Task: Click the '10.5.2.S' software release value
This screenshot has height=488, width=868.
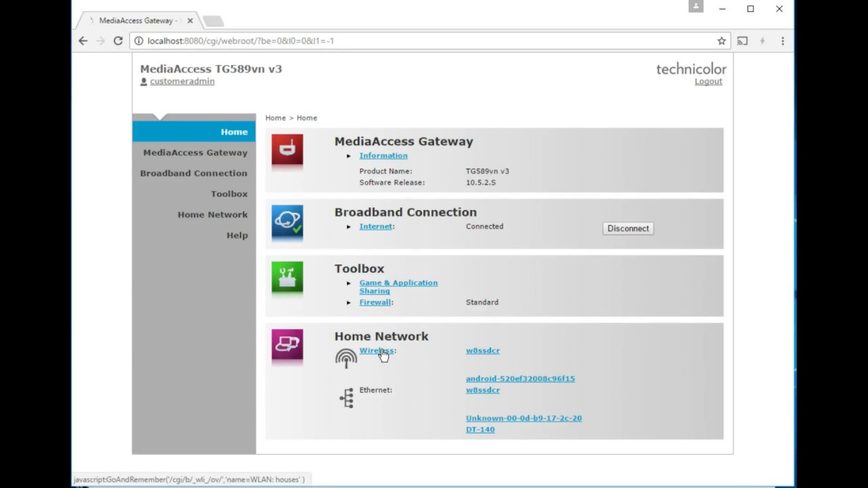Action: [481, 182]
